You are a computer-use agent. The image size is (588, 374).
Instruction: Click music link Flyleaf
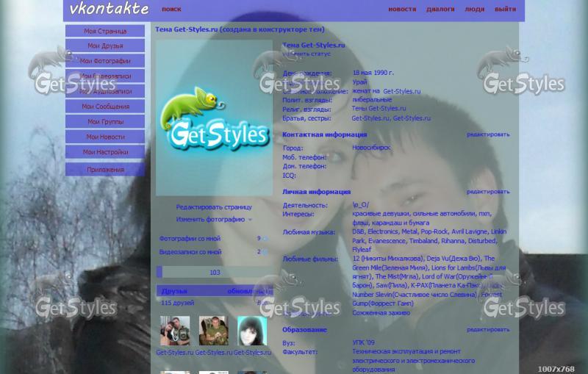pyautogui.click(x=362, y=250)
